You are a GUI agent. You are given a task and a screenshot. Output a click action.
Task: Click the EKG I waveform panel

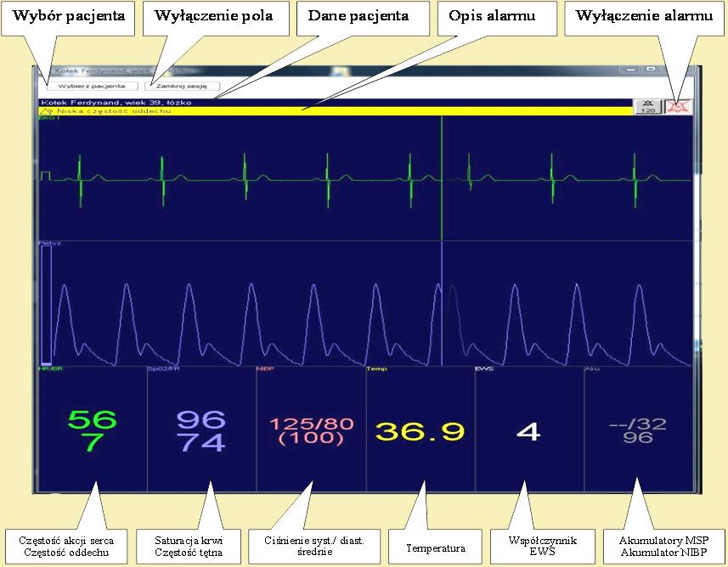tap(365, 177)
